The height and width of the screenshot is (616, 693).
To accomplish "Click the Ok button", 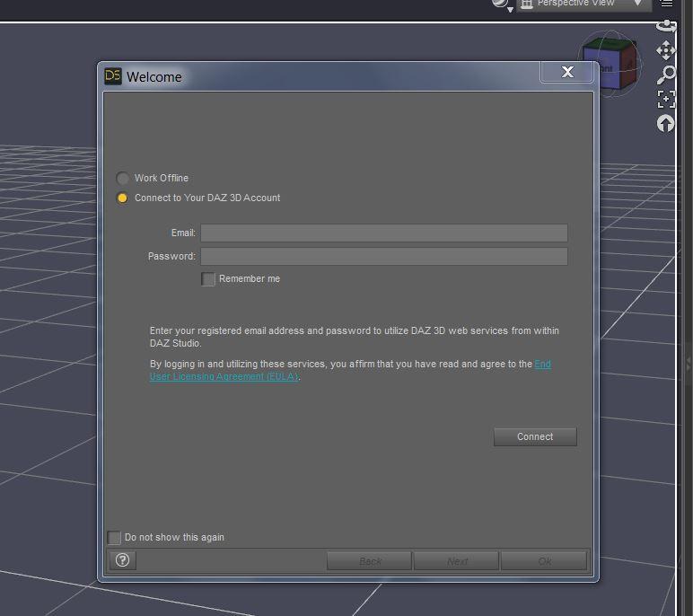I will [x=544, y=561].
